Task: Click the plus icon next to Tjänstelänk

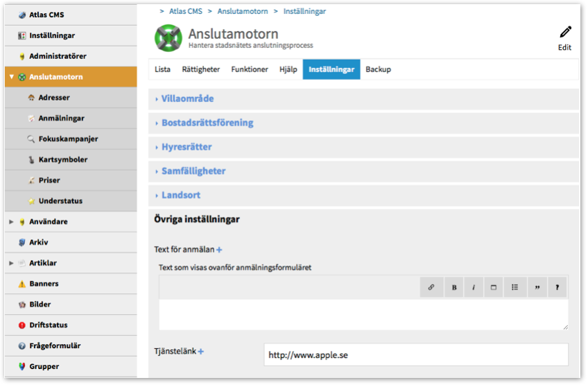Action: tap(201, 352)
